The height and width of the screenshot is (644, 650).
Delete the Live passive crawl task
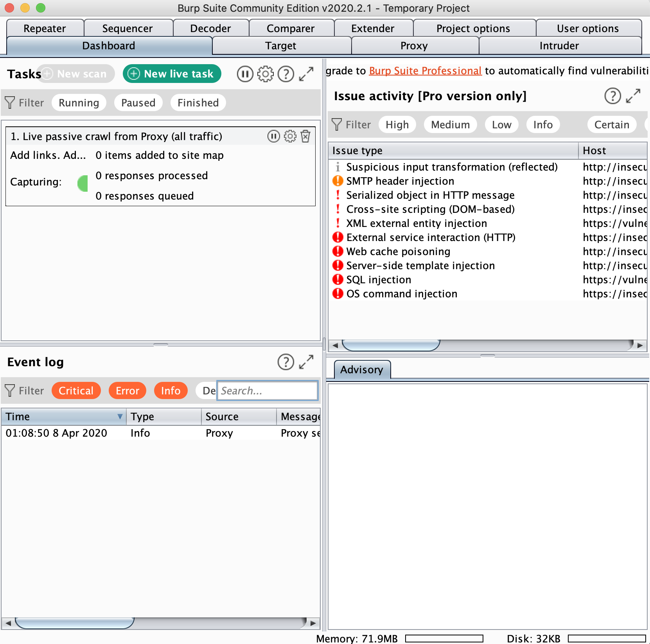point(305,136)
